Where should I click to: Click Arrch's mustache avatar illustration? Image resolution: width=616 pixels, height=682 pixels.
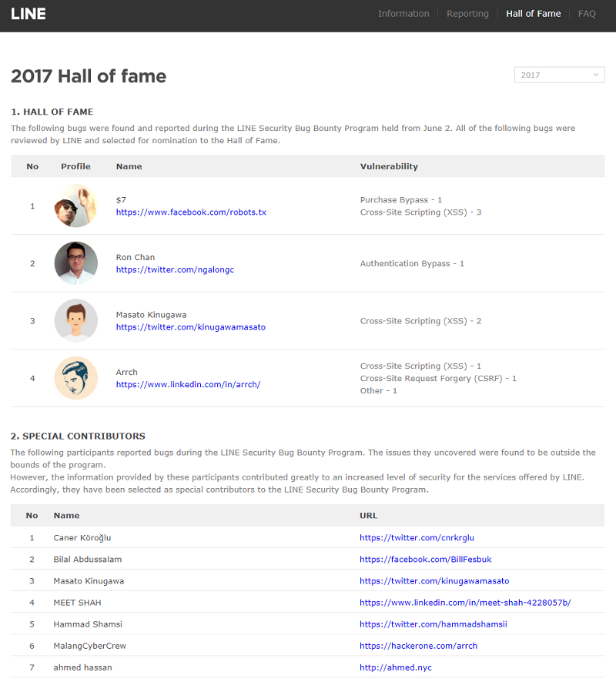coord(76,378)
